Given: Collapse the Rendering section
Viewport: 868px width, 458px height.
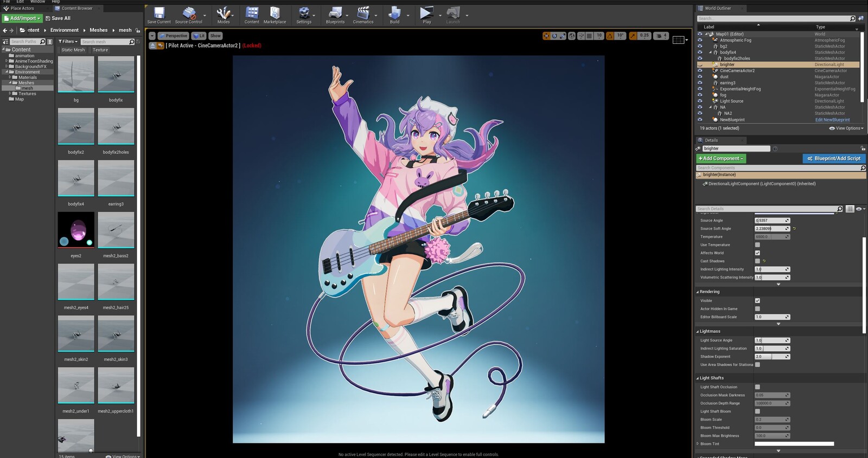Looking at the screenshot, I should (698, 292).
